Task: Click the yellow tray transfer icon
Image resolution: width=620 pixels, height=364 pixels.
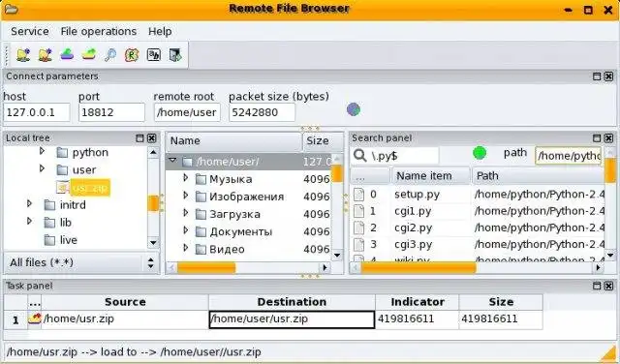Action: [x=88, y=55]
